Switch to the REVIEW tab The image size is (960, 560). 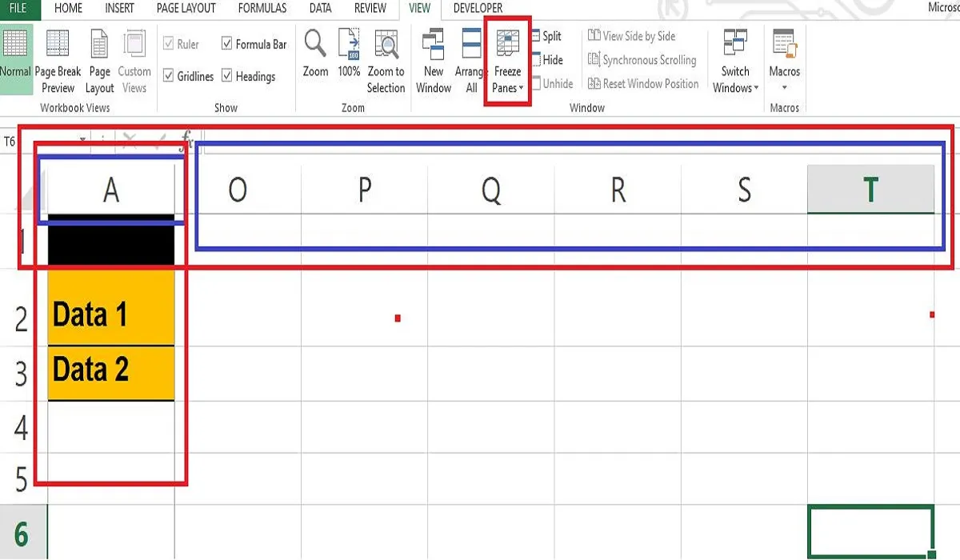tap(370, 8)
